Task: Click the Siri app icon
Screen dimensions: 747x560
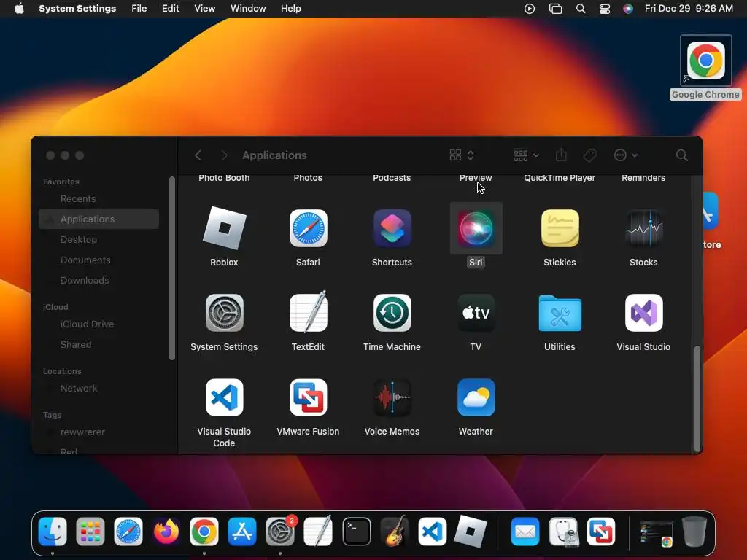Action: [476, 228]
